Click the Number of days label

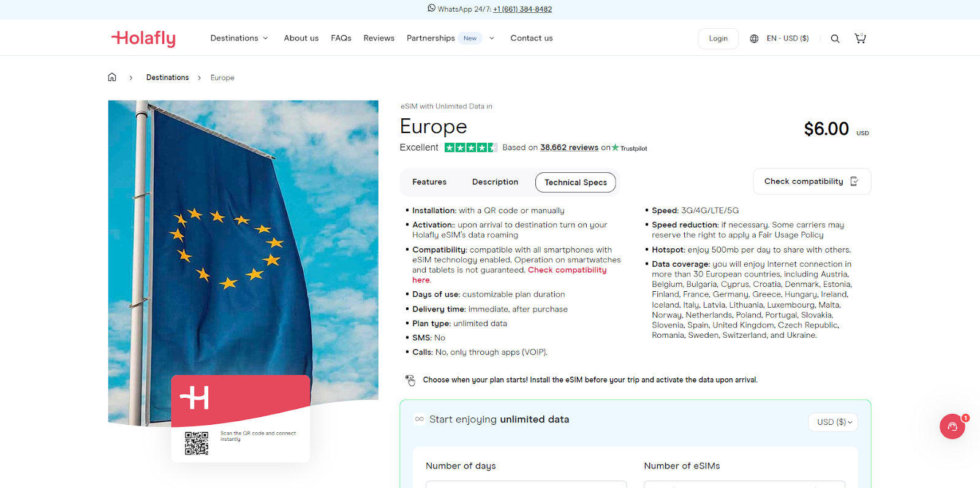coord(461,466)
